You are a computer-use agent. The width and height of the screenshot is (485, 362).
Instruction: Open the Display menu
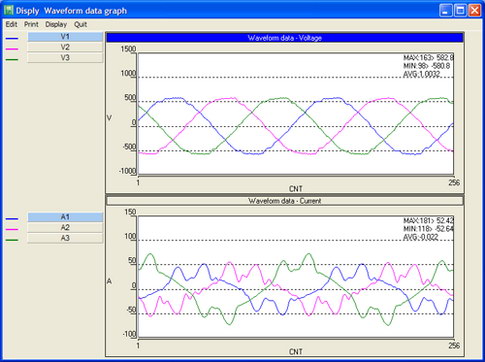click(x=56, y=24)
